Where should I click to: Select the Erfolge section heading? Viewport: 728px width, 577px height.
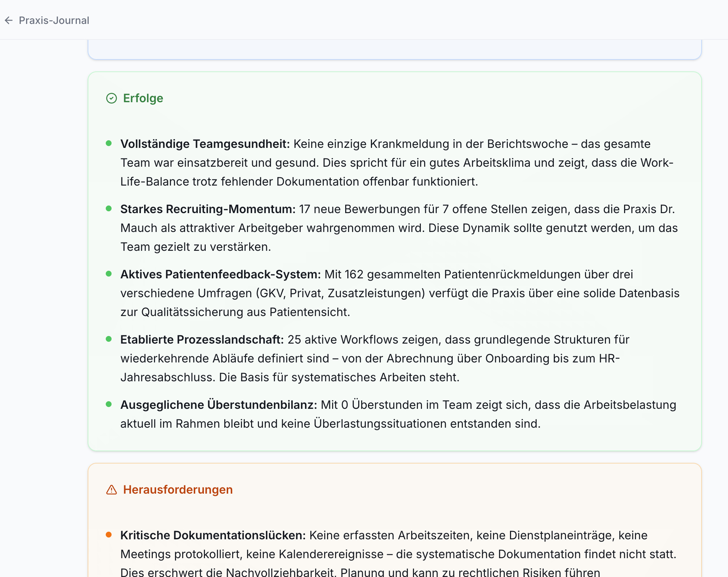click(x=143, y=98)
